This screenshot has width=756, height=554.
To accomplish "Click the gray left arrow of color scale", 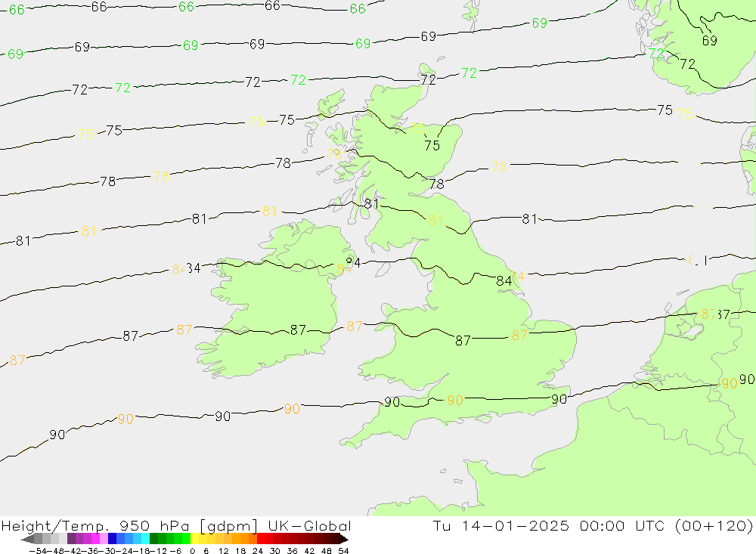I will point(27,539).
